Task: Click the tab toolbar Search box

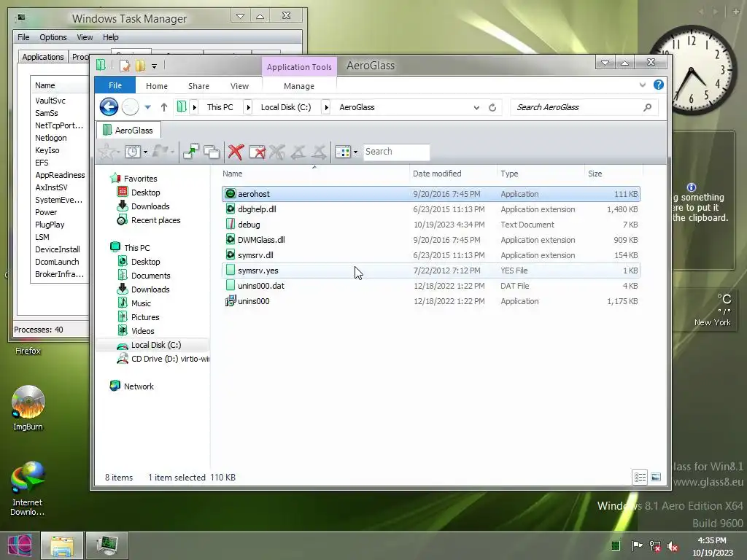Action: (x=396, y=152)
